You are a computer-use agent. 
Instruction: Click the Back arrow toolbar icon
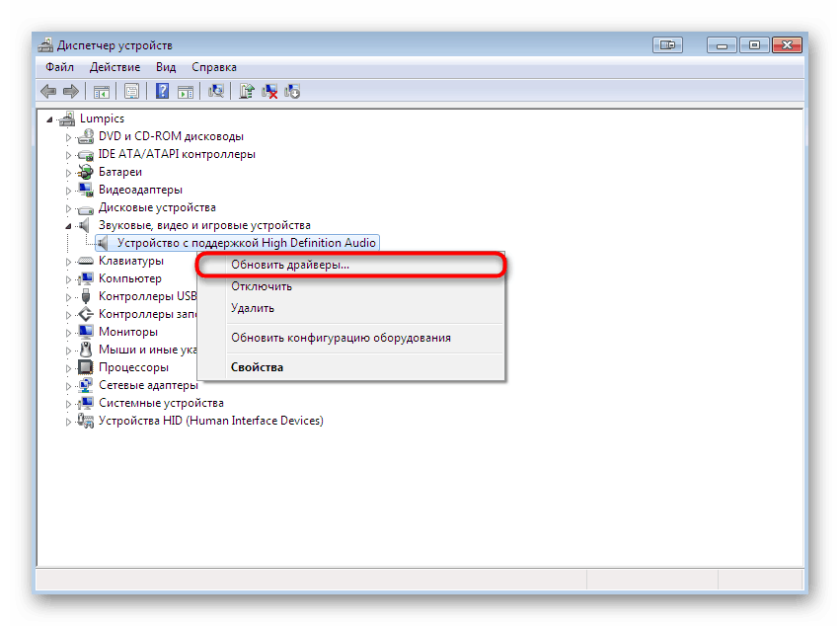[x=48, y=91]
